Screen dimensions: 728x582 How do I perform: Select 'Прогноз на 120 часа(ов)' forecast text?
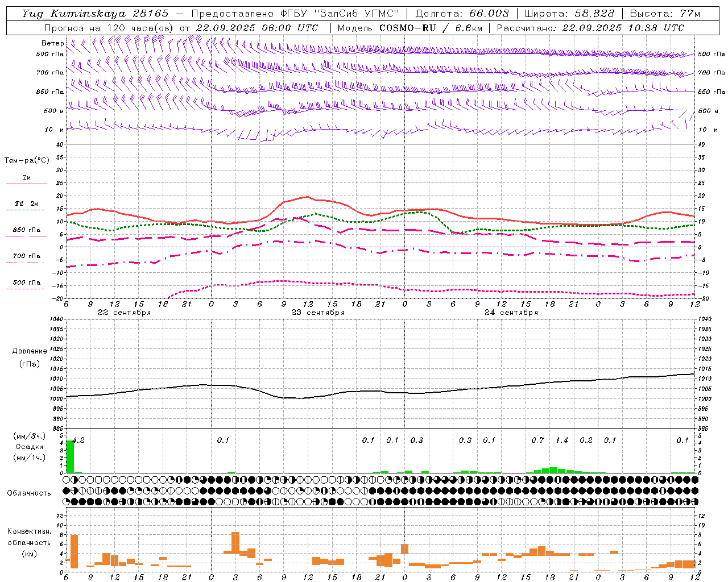click(109, 28)
